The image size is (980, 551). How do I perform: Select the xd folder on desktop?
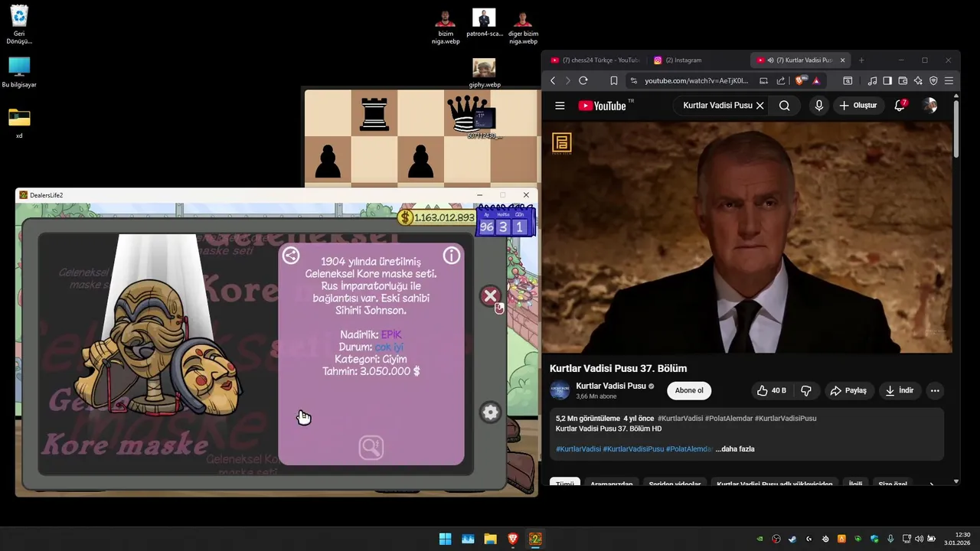coord(19,122)
